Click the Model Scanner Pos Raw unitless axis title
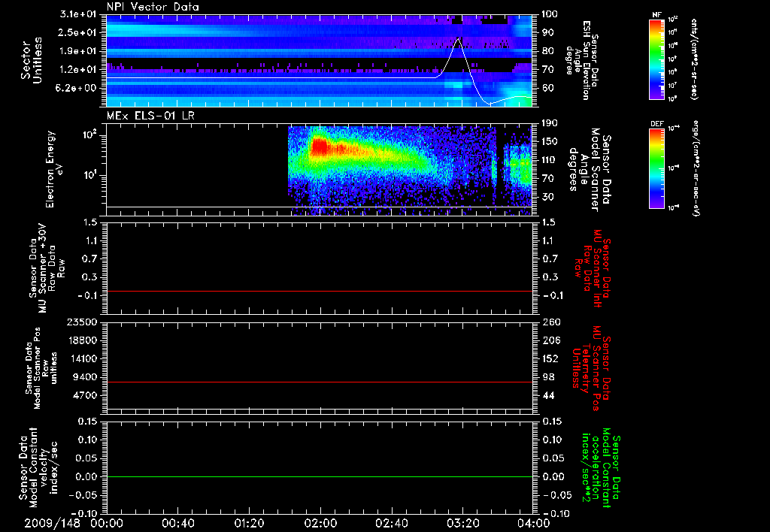 pos(41,368)
